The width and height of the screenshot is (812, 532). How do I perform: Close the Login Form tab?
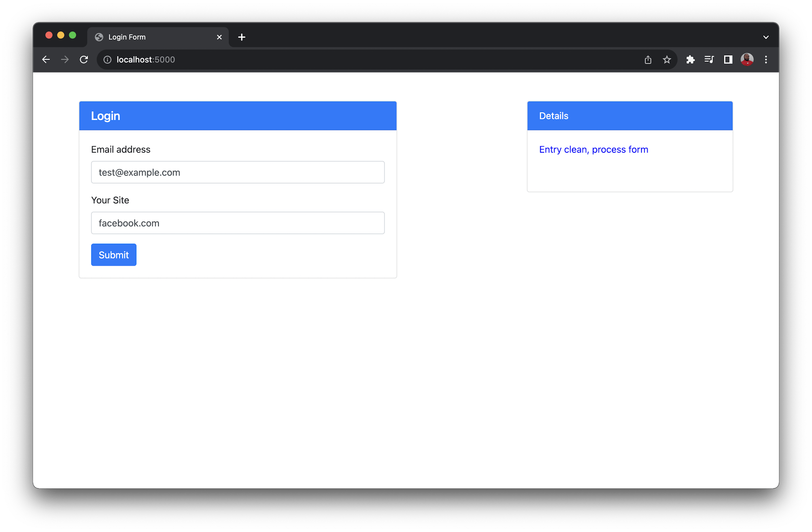coord(219,37)
